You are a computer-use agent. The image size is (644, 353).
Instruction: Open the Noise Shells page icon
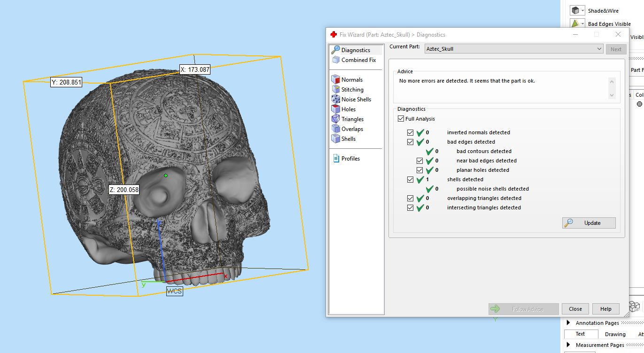335,100
